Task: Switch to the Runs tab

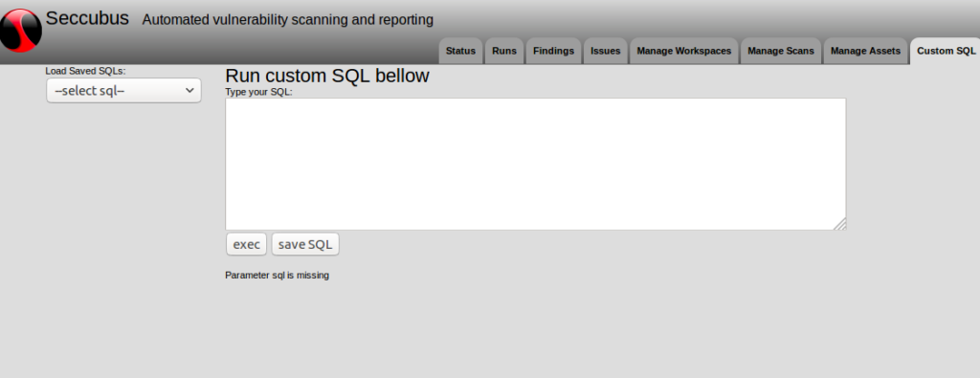Action: 504,52
